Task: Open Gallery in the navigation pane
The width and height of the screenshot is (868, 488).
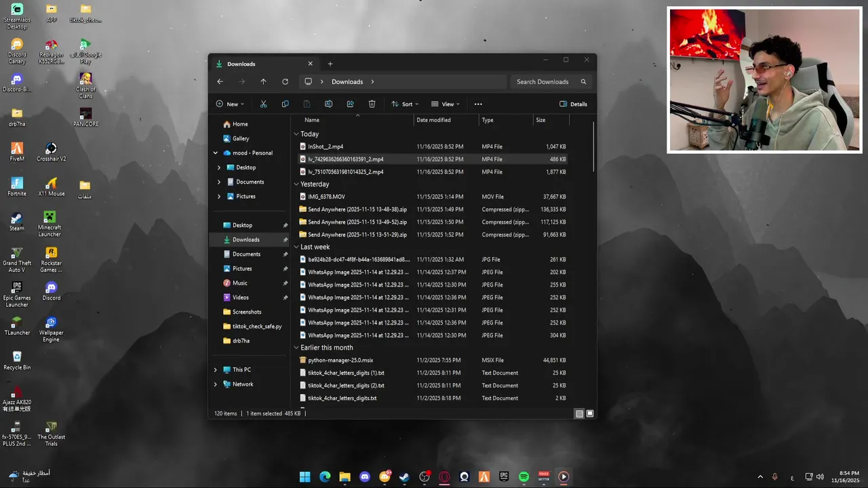Action: click(237, 138)
